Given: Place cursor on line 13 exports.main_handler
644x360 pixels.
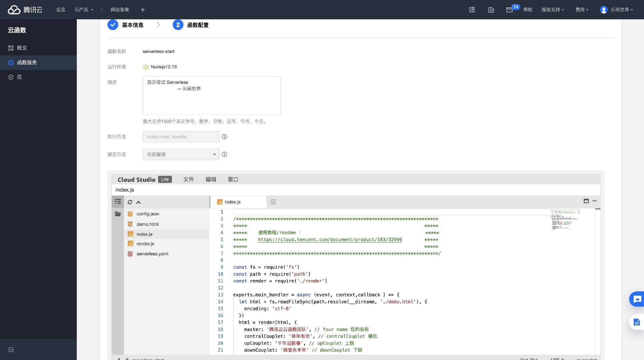Looking at the screenshot, I should click(316, 295).
